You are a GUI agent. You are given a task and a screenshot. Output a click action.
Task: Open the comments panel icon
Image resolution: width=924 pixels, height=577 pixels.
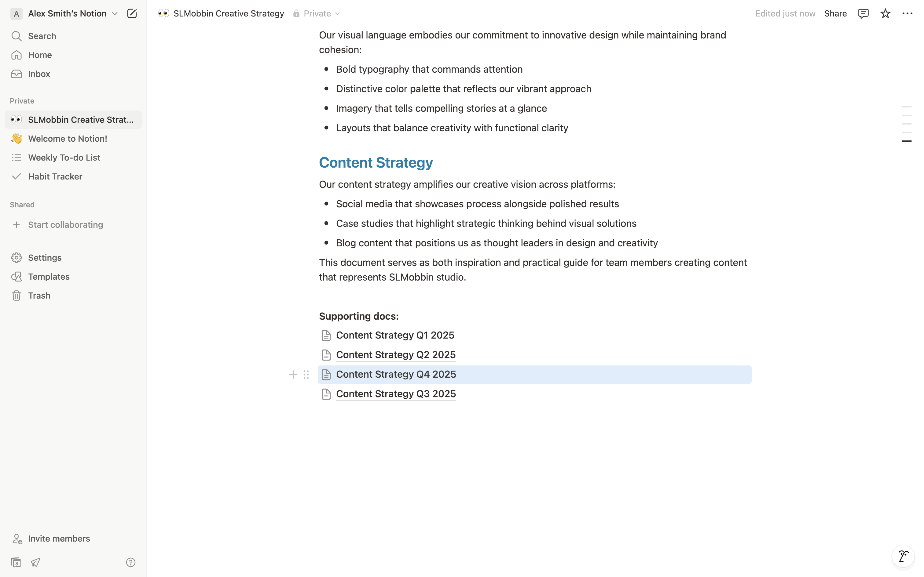pyautogui.click(x=863, y=14)
